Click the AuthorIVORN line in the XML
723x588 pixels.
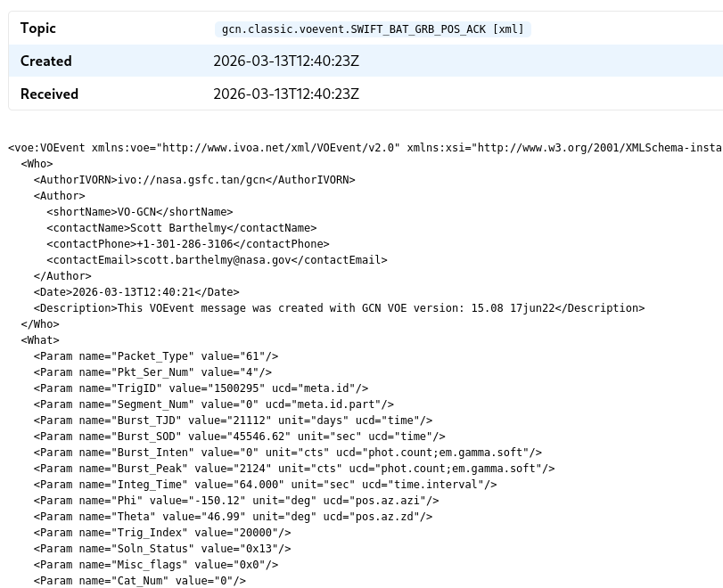click(x=194, y=180)
